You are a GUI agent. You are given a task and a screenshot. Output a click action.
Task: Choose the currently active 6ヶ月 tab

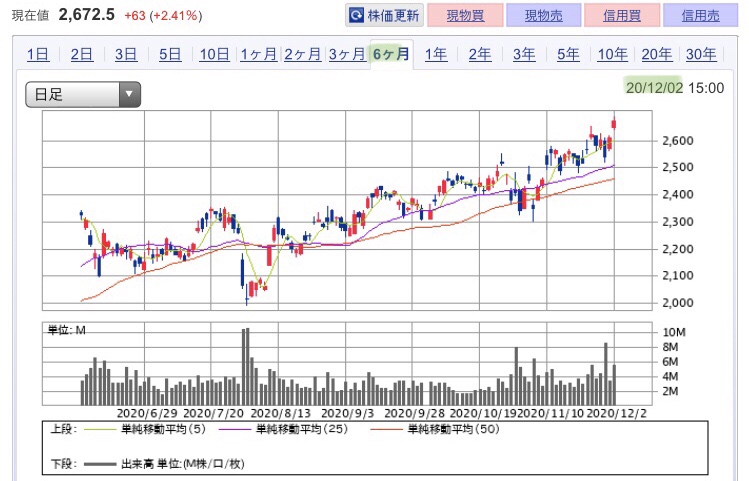[391, 54]
